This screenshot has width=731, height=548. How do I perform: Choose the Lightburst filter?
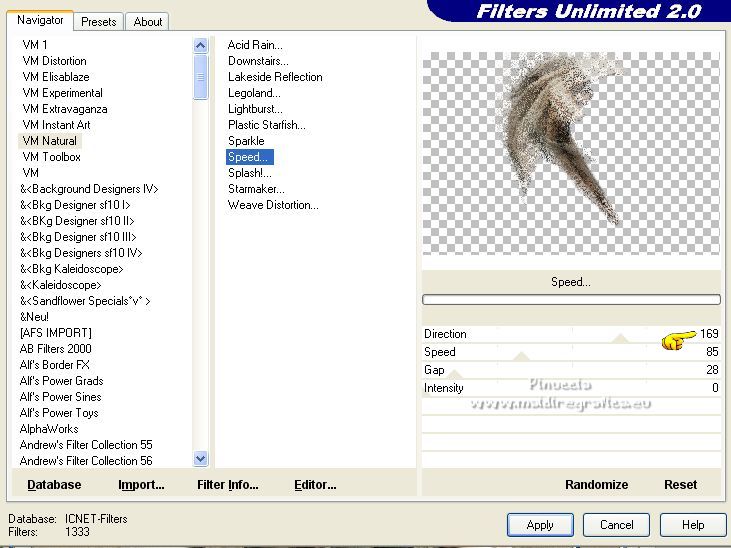pyautogui.click(x=255, y=109)
